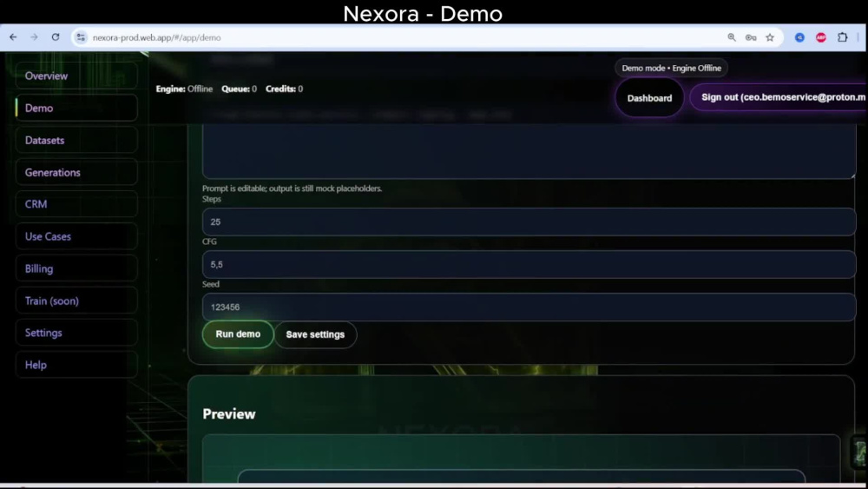Viewport: 868px width, 489px height.
Task: Click the Sign out button
Action: (779, 97)
